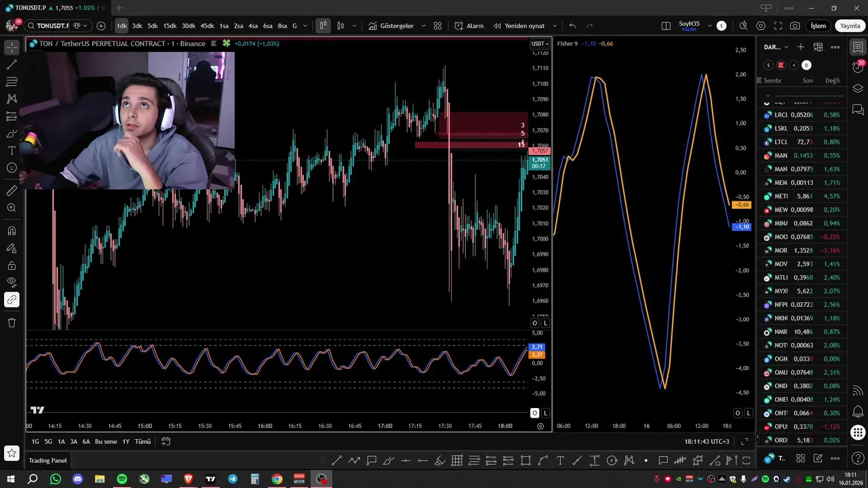Select the trend line drawing tool
This screenshot has width=868, height=488.
click(x=12, y=65)
